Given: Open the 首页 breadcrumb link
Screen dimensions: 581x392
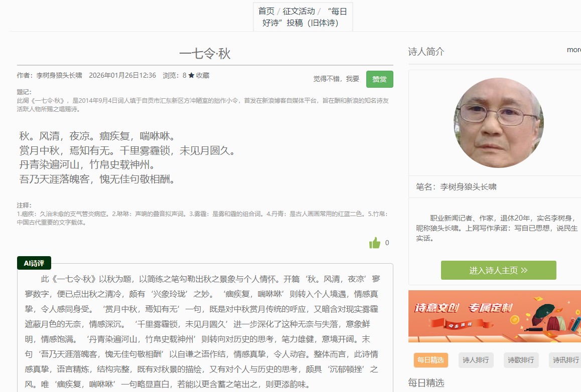Looking at the screenshot, I should [x=266, y=11].
